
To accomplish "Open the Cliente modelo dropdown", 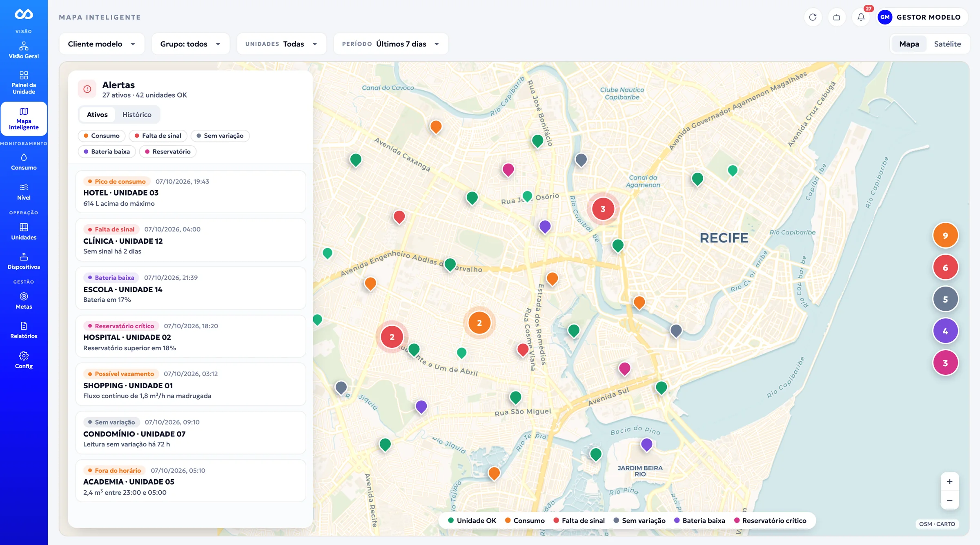I will [x=102, y=44].
